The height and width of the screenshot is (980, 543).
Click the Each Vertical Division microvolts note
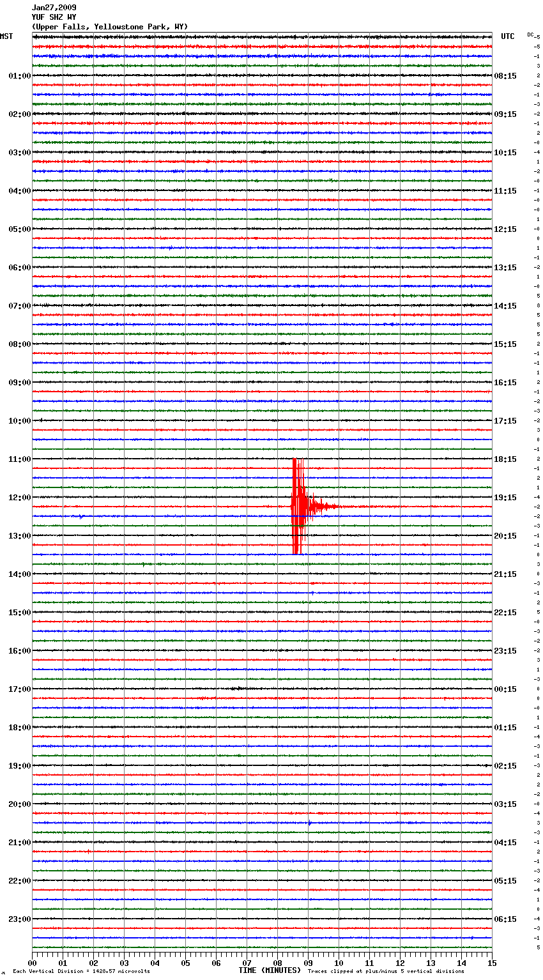tap(81, 971)
